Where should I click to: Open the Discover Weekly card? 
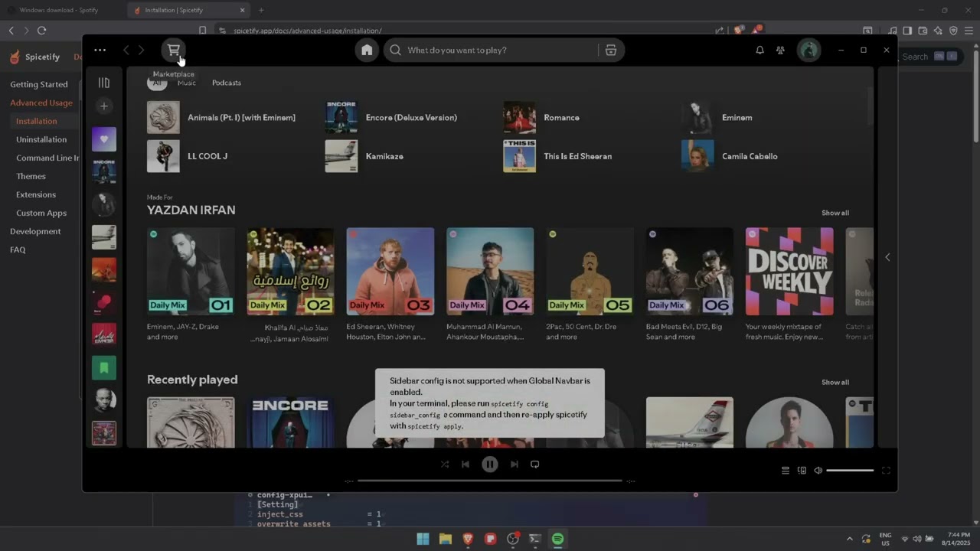[789, 285]
